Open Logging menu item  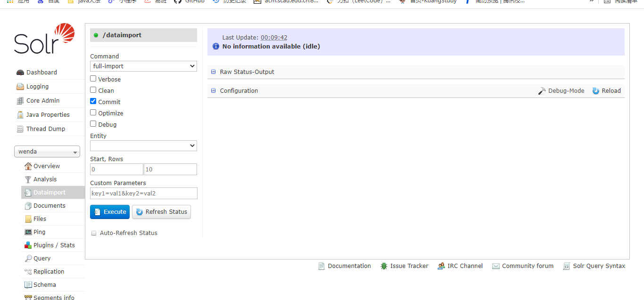click(x=37, y=87)
